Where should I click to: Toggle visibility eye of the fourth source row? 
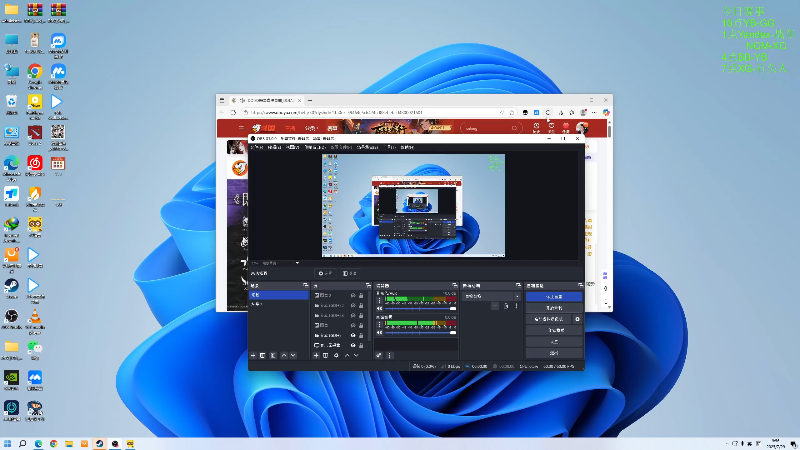pyautogui.click(x=353, y=326)
